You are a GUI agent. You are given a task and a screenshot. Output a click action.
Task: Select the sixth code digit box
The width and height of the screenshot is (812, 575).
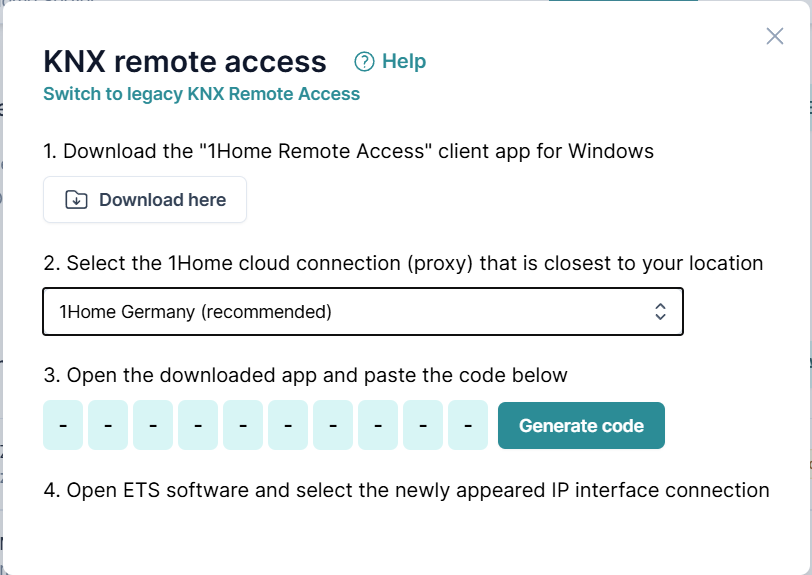288,426
